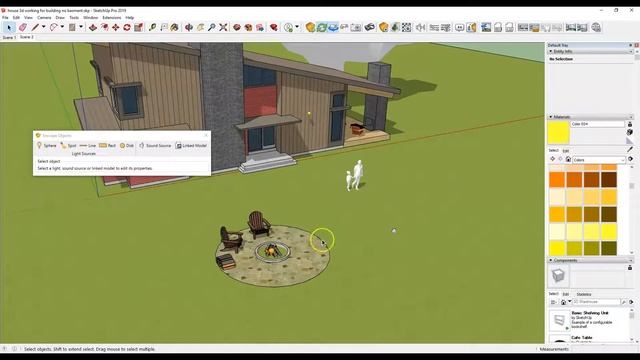Open the Rectangle tool dropdown arrow
640x360 pixels.
[x=81, y=27]
